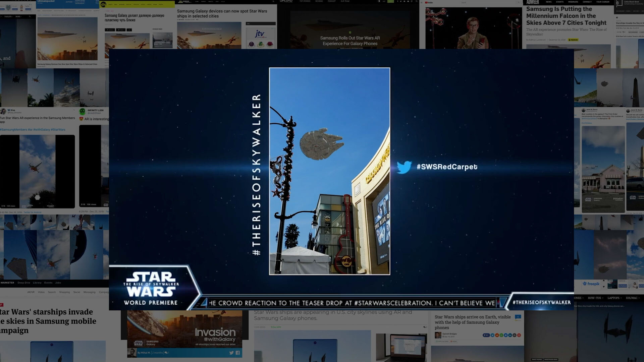Click 'AR is interesting' tweet text
Screen dimensions: 644x362
(x=97, y=119)
